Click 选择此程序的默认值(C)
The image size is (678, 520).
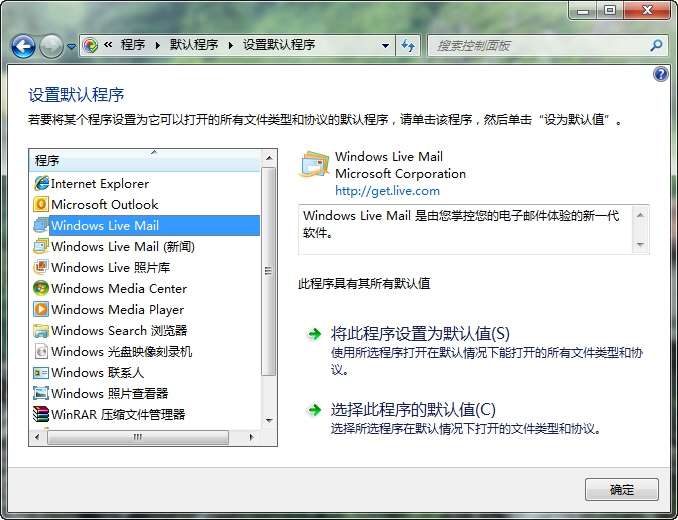[x=413, y=410]
